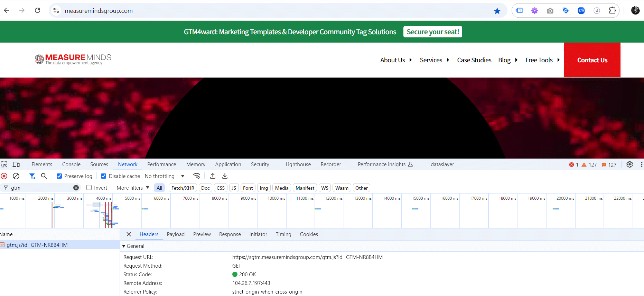Go back with the browser back arrow
The width and height of the screenshot is (644, 296).
(x=7, y=10)
